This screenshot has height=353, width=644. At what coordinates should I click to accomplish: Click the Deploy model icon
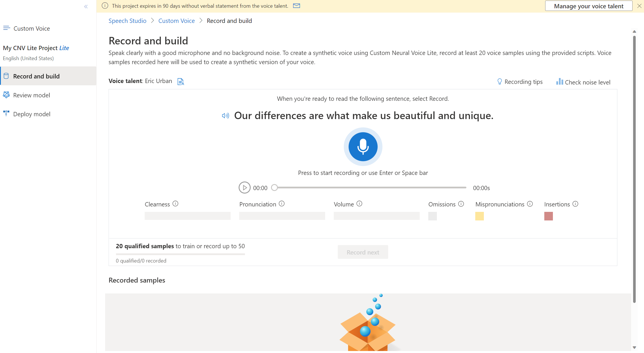(x=6, y=113)
